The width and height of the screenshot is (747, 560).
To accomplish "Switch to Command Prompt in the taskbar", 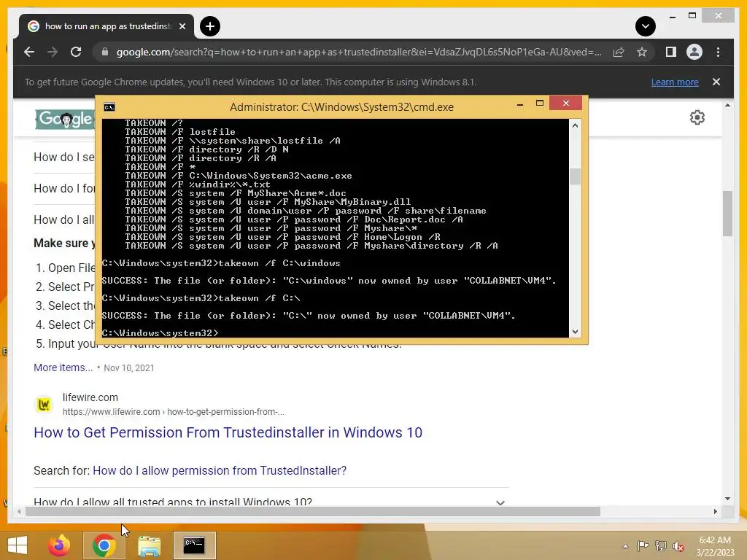I will (194, 545).
